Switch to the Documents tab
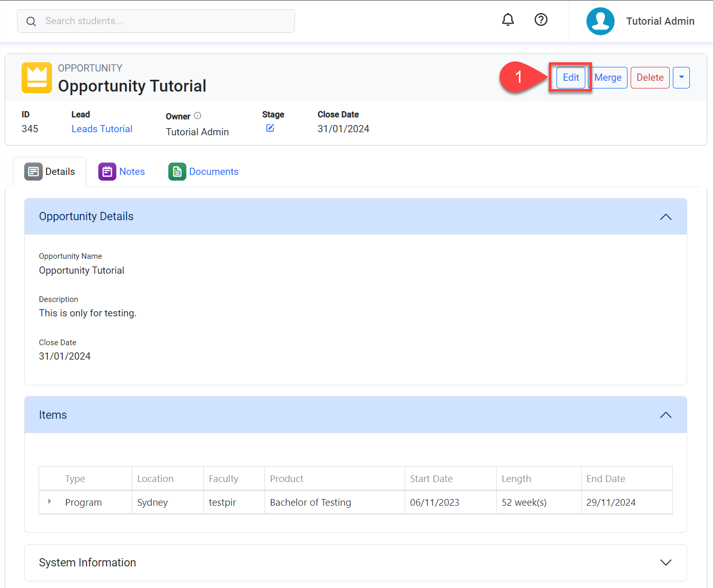 (x=214, y=172)
